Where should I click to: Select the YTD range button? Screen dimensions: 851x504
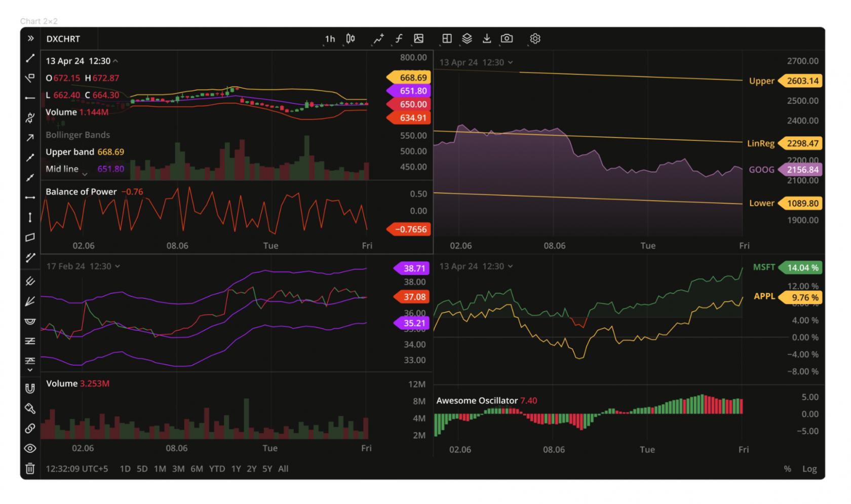(x=217, y=469)
